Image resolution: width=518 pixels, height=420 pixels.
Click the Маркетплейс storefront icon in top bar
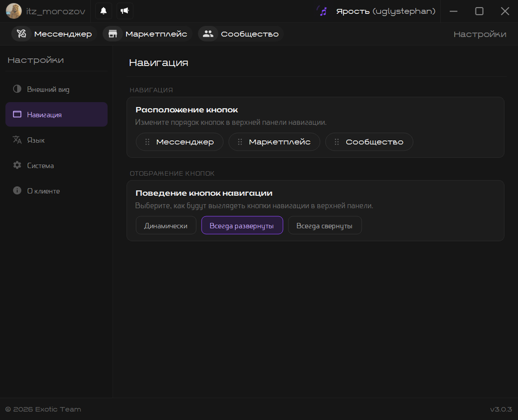pos(113,34)
